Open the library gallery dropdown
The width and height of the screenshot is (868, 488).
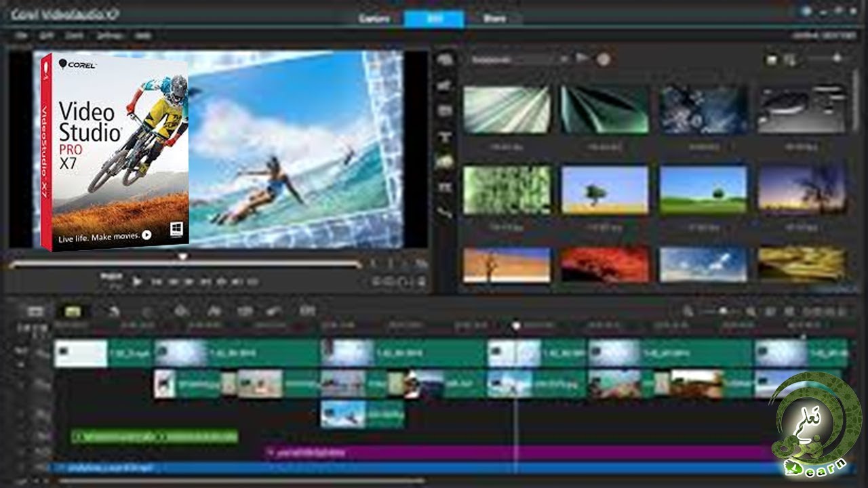click(x=520, y=60)
